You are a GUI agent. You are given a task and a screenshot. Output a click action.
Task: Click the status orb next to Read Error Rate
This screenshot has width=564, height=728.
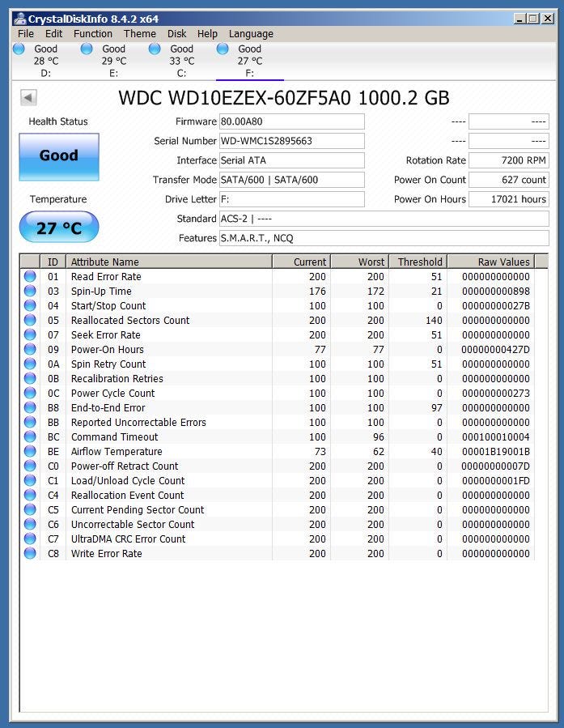[x=30, y=276]
